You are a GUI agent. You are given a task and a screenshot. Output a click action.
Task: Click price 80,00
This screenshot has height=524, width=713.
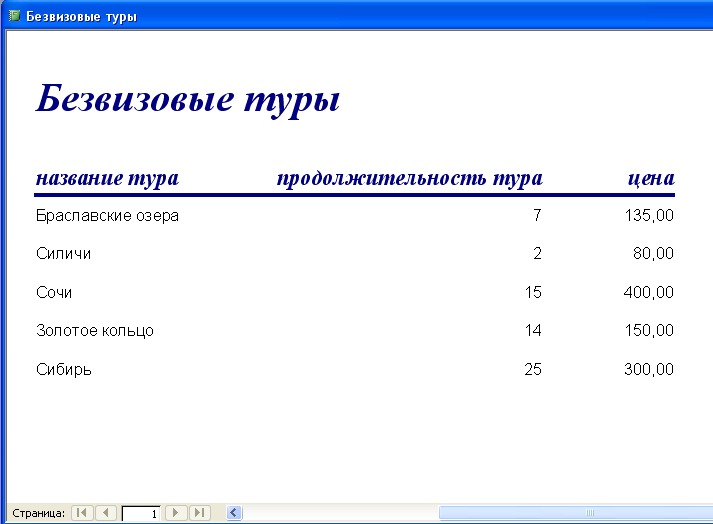click(x=653, y=253)
